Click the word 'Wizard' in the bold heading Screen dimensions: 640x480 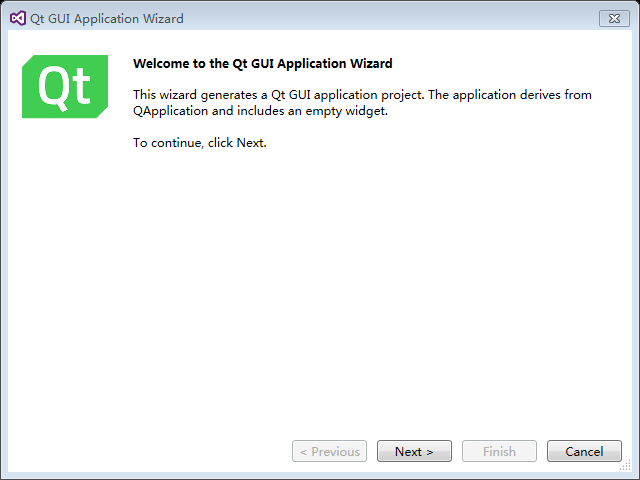[x=371, y=64]
